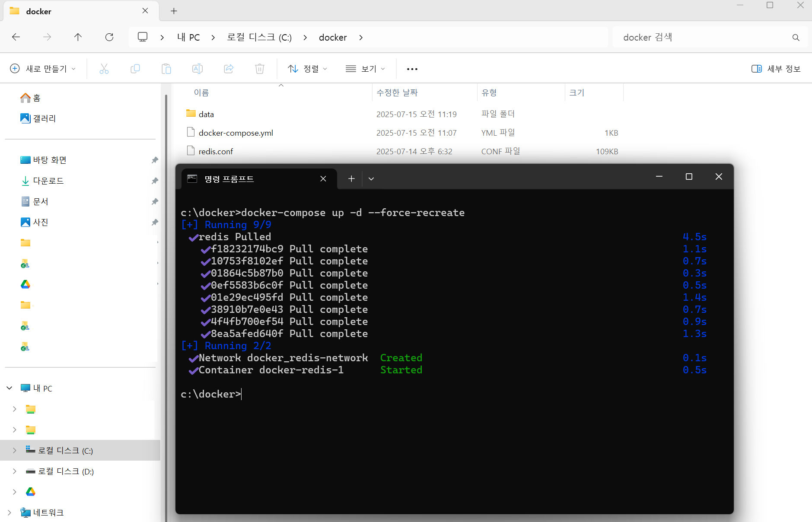The image size is (812, 522).
Task: Click the Paste clipboard icon
Action: (166, 69)
